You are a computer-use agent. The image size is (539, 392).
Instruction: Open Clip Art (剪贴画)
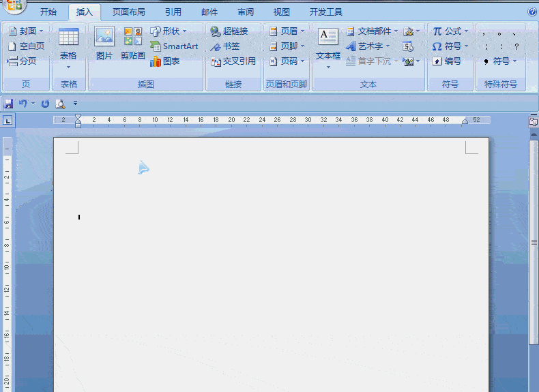132,44
